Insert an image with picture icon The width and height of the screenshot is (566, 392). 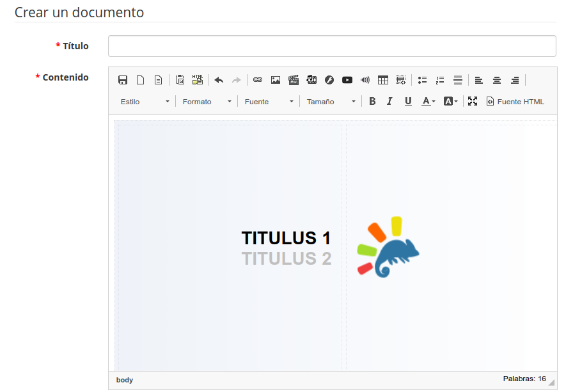(276, 80)
